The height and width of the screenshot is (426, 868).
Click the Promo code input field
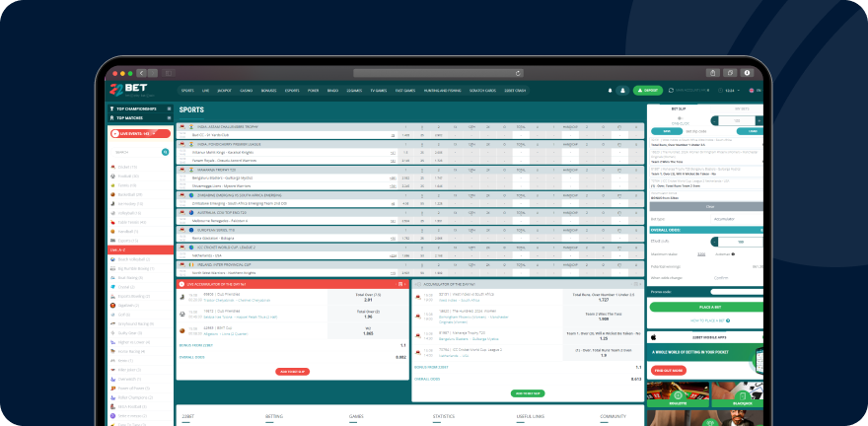click(737, 292)
